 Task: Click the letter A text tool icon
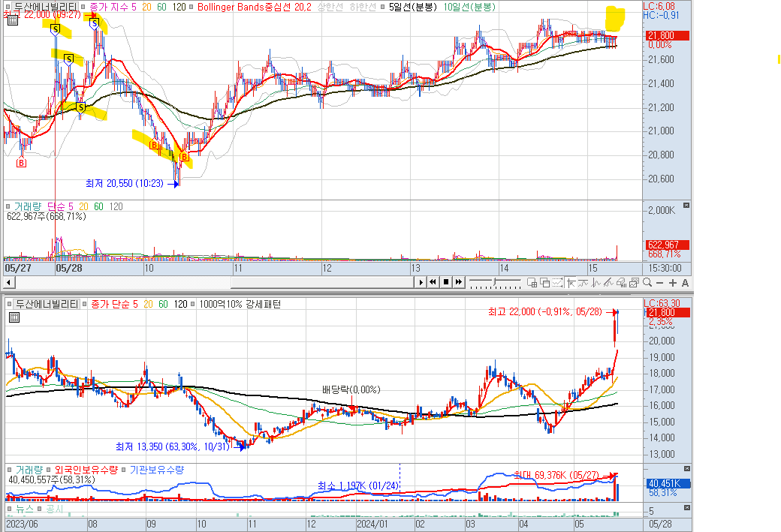(x=685, y=283)
